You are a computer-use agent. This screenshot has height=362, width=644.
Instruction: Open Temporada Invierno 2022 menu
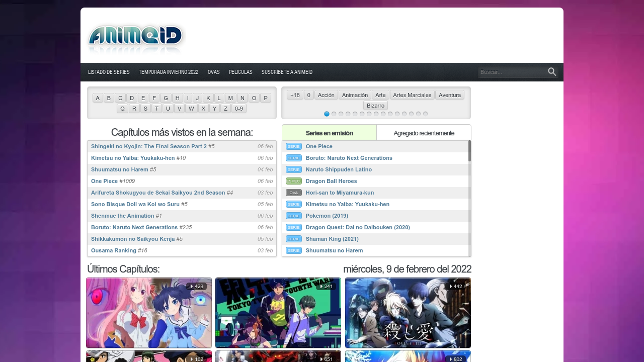click(169, 72)
